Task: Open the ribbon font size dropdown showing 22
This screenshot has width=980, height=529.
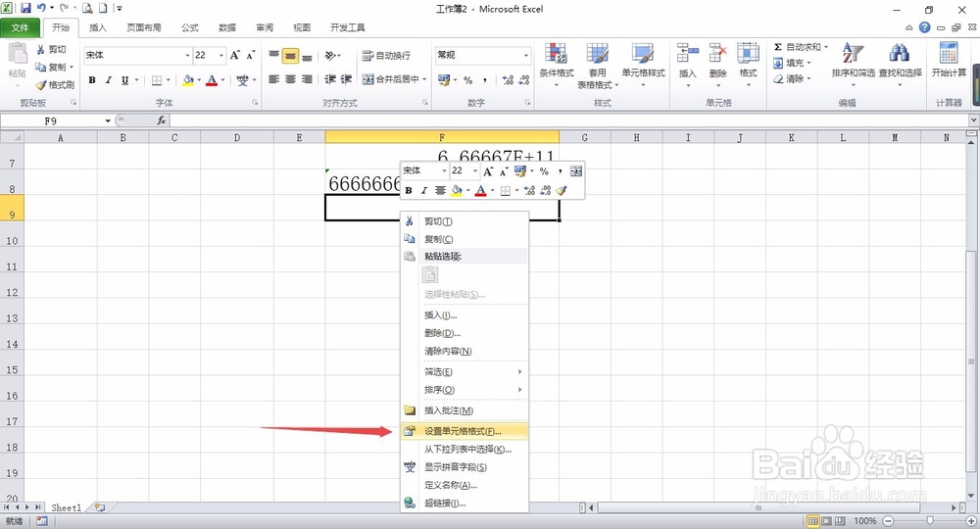Action: (x=221, y=55)
